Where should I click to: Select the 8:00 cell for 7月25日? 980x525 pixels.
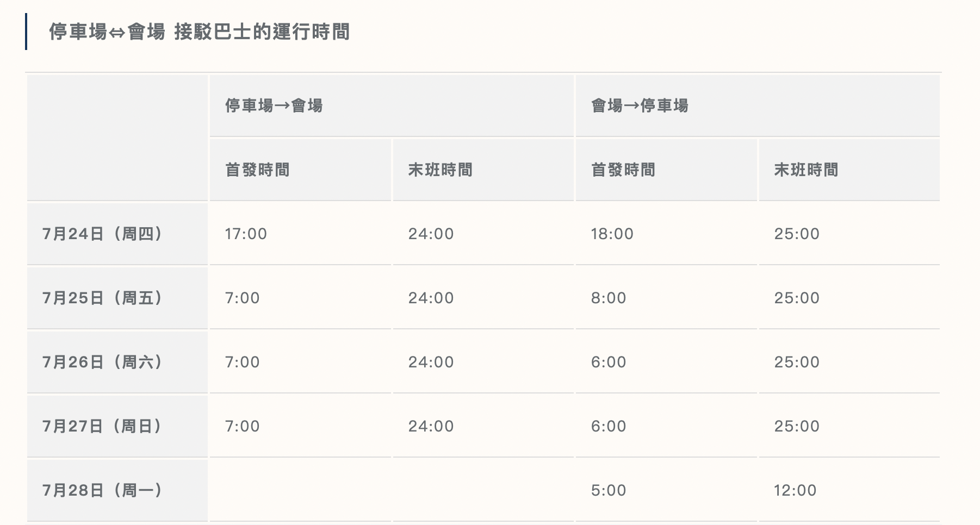[x=609, y=298]
